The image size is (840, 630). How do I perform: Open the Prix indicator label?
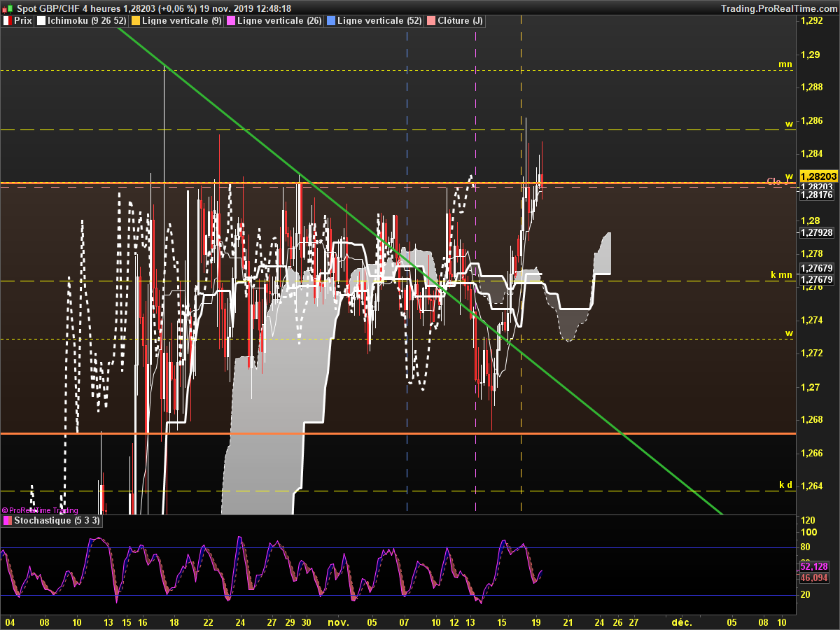(23, 21)
